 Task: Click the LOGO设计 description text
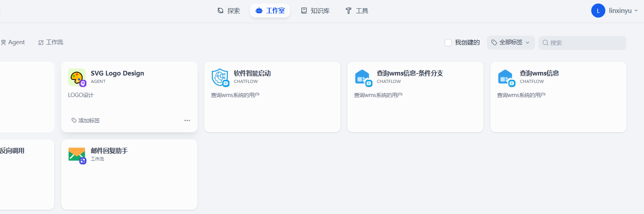pyautogui.click(x=81, y=95)
